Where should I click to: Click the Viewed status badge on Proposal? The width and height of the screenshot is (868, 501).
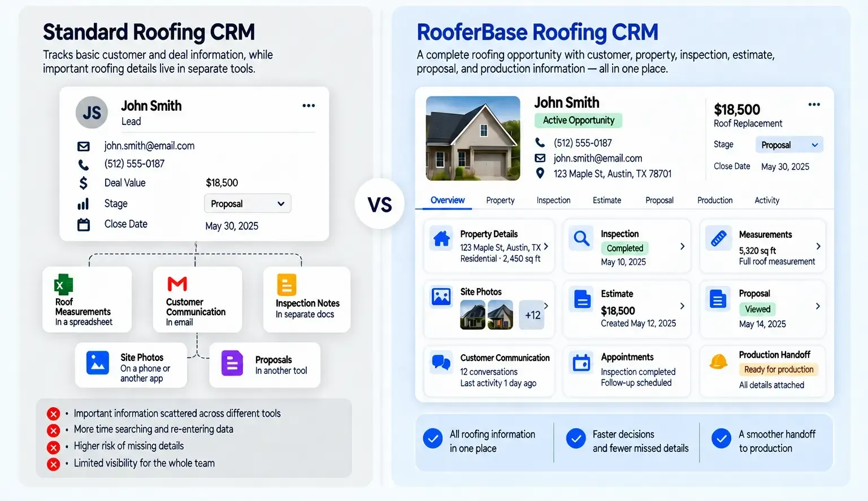click(x=758, y=309)
